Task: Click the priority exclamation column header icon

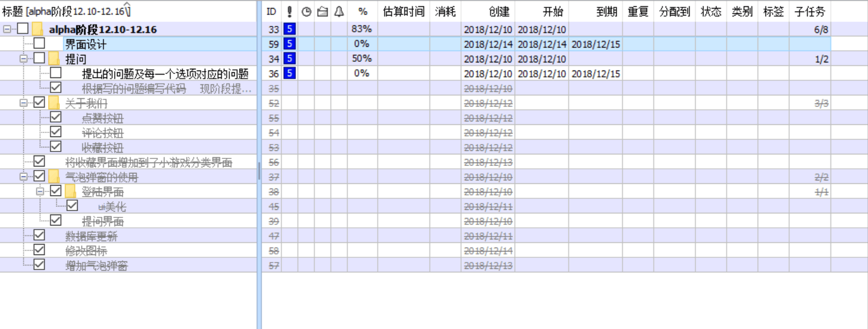Action: (289, 12)
